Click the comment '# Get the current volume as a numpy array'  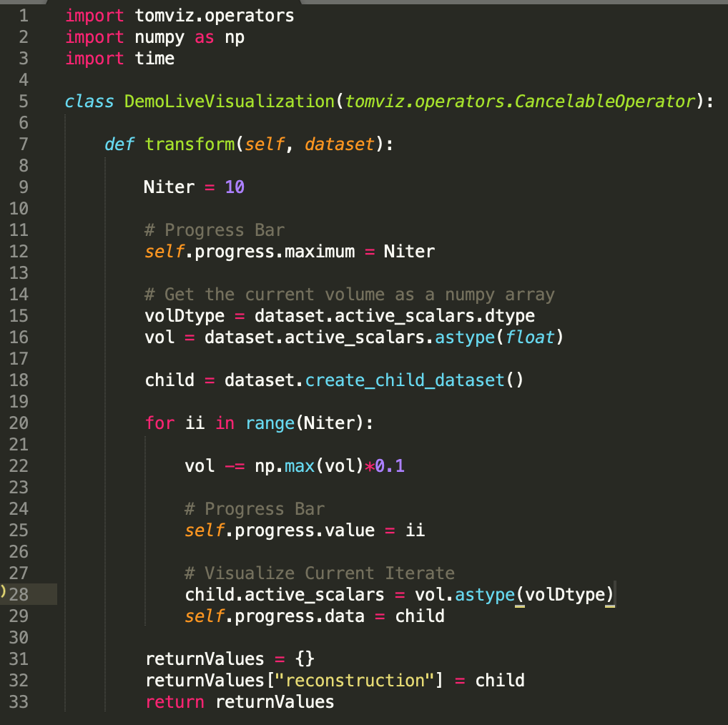tap(350, 295)
